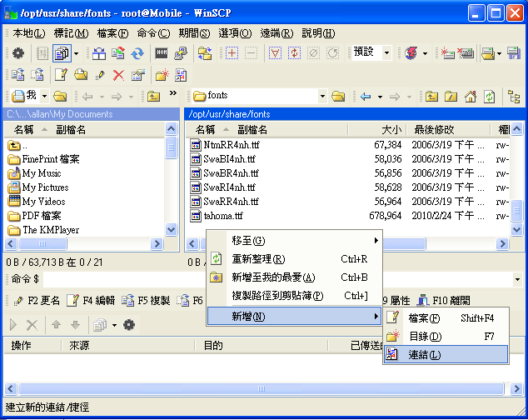Click the Select Files plus icon
The width and height of the screenshot is (528, 420).
pyautogui.click(x=232, y=53)
